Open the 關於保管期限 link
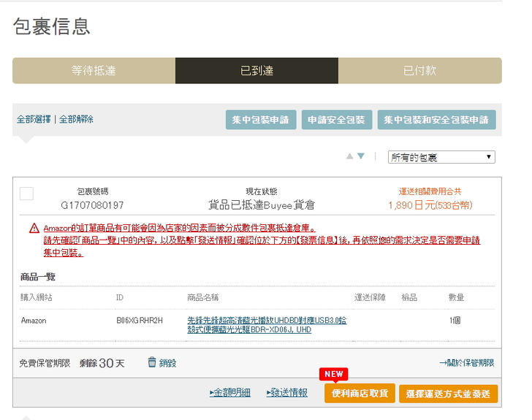Viewport: 532px width, 420px height. point(466,363)
